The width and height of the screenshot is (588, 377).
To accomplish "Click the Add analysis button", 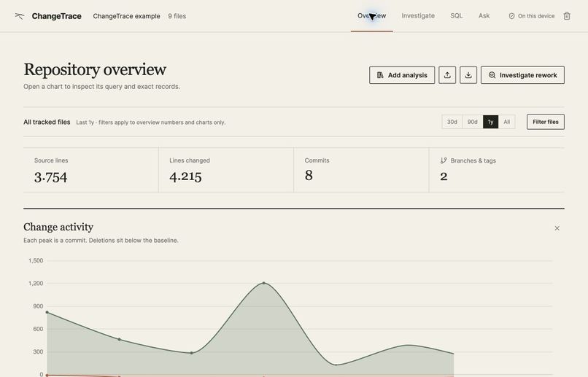I will (x=402, y=75).
